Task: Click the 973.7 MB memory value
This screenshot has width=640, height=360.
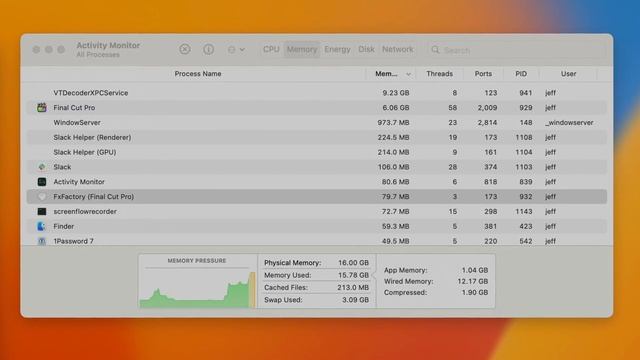Action: (393, 122)
